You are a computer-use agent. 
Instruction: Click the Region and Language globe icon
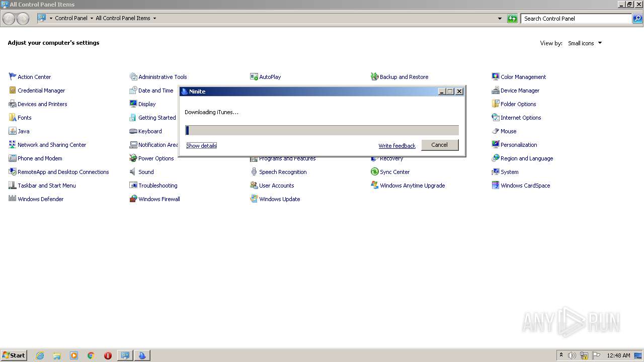[496, 158]
